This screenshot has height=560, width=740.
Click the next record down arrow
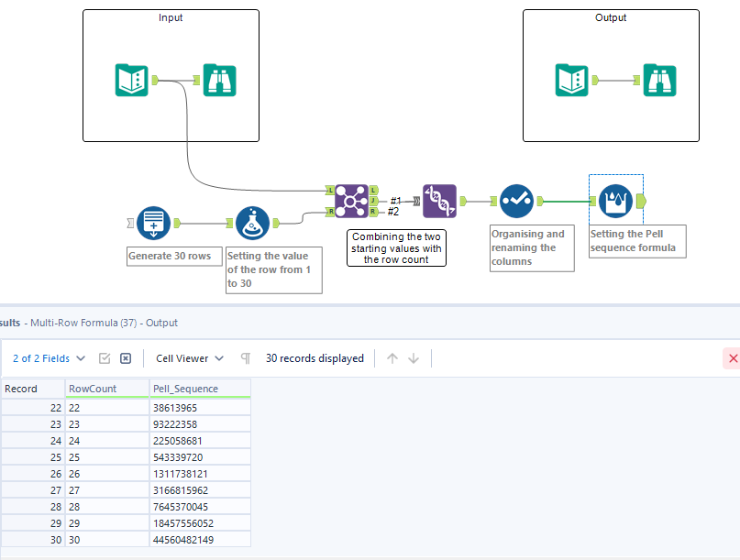[414, 358]
